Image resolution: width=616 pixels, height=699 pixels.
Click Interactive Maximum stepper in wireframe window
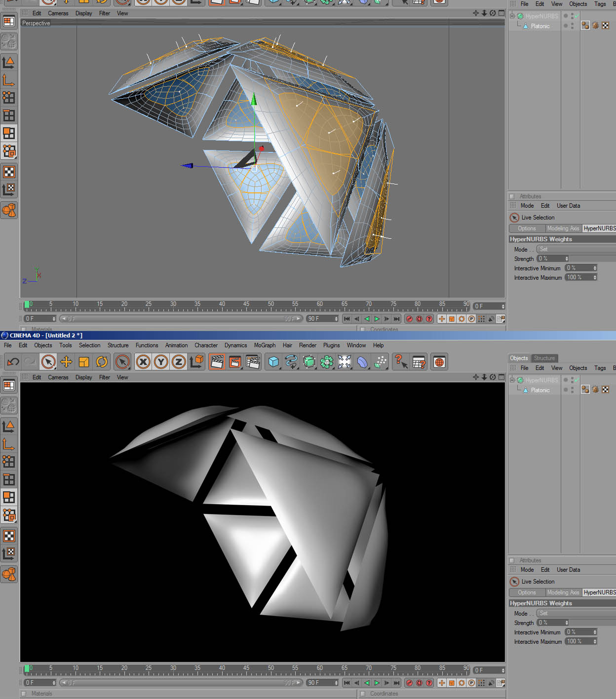click(x=595, y=277)
